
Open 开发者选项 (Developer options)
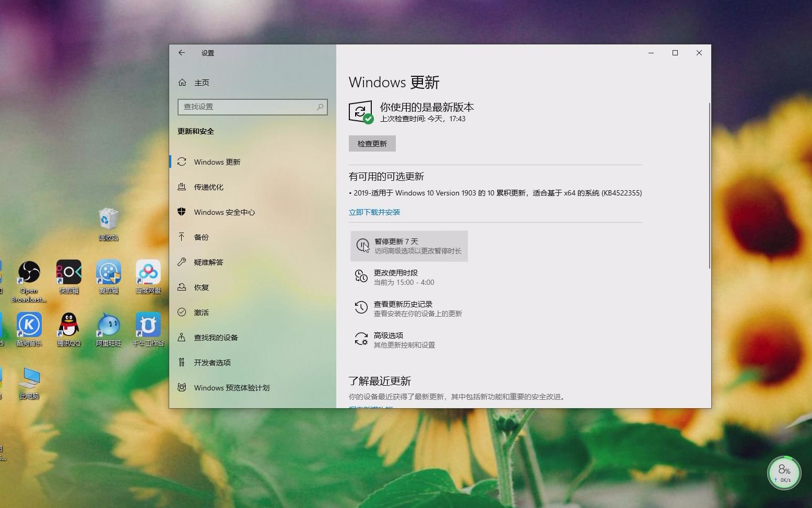pyautogui.click(x=213, y=362)
